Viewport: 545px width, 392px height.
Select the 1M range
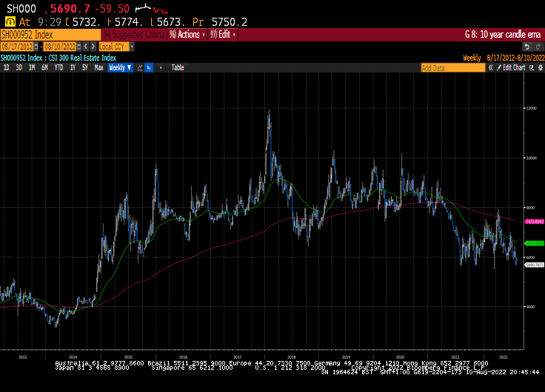(x=32, y=68)
